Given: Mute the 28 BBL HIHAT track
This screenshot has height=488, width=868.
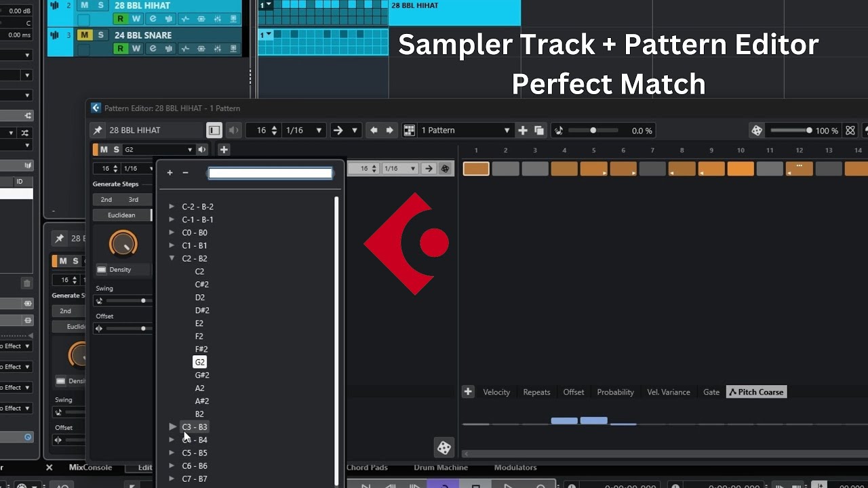Looking at the screenshot, I should pos(84,5).
